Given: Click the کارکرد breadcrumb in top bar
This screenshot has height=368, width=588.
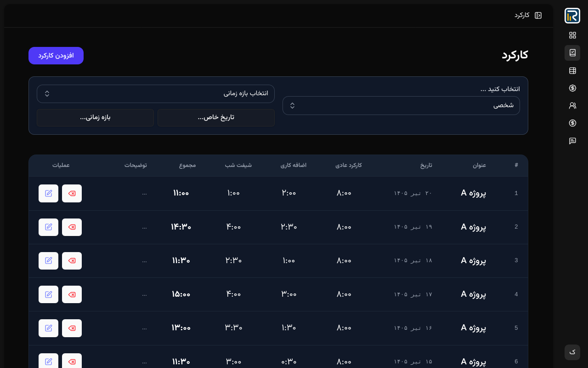Looking at the screenshot, I should tap(522, 16).
